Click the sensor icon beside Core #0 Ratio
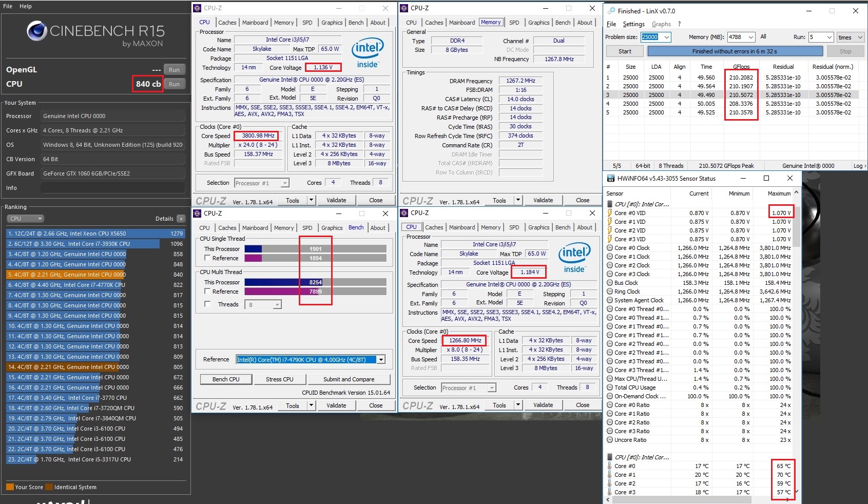Screen dimensions: 868x504 tap(610, 405)
